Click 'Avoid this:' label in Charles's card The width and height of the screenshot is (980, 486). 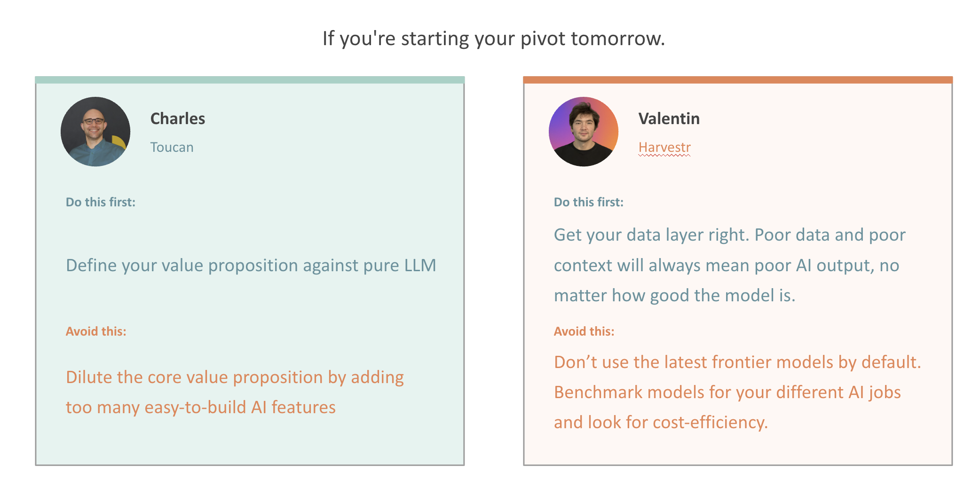coord(96,331)
